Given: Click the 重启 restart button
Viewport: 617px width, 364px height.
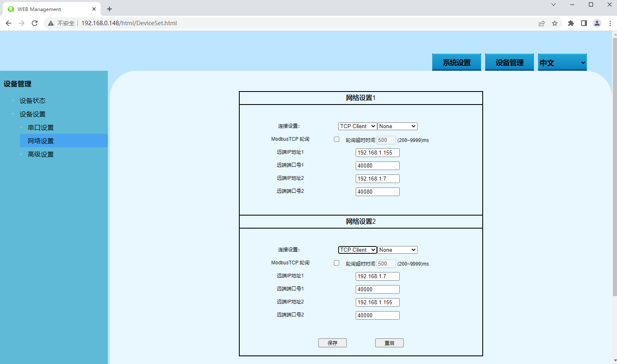Looking at the screenshot, I should pos(389,343).
